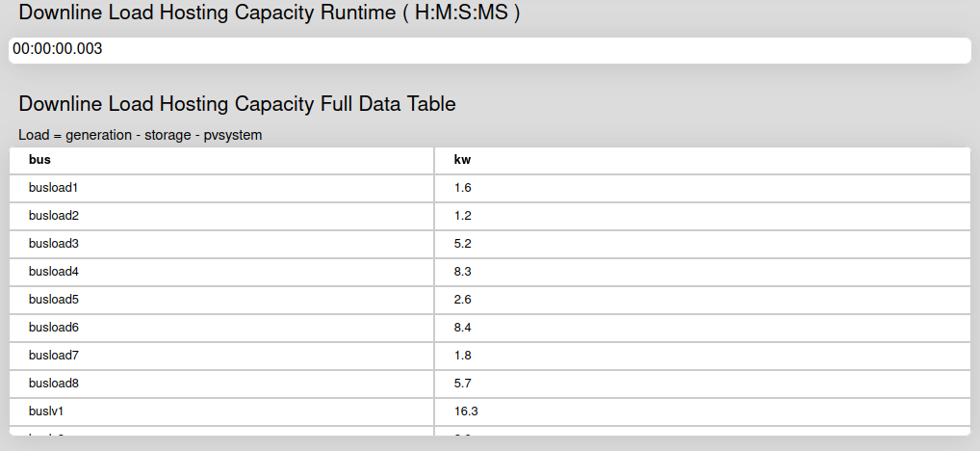Screen dimensions: 980x451
Task: Select the buslv1 bus cell
Action: (x=221, y=411)
